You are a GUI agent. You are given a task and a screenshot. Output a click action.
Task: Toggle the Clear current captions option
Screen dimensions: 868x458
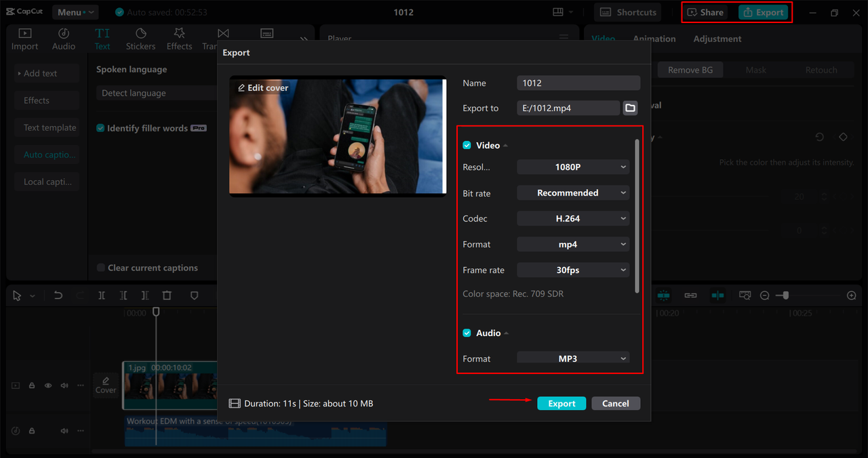pyautogui.click(x=100, y=268)
